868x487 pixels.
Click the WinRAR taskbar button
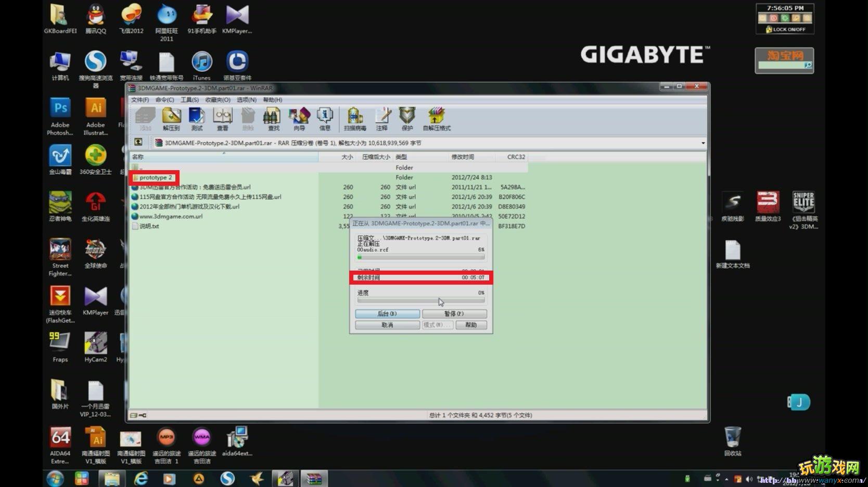313,479
